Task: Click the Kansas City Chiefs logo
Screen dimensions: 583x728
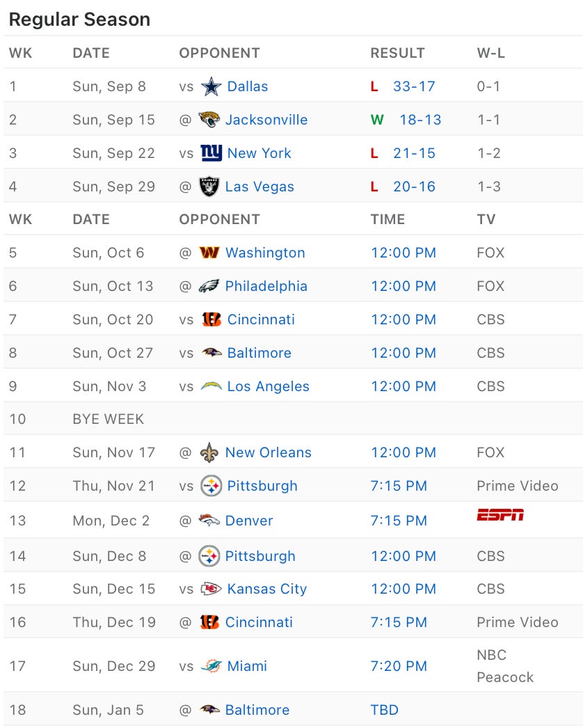Action: tap(211, 589)
